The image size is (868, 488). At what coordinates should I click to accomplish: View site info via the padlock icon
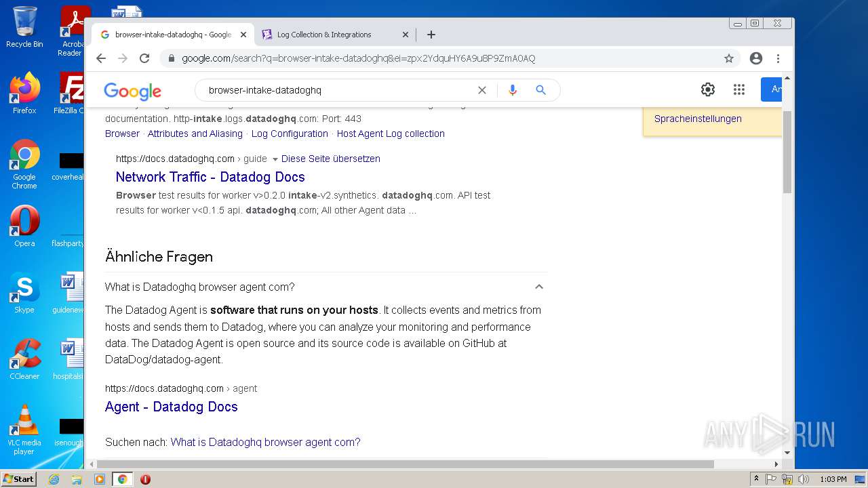pyautogui.click(x=172, y=58)
